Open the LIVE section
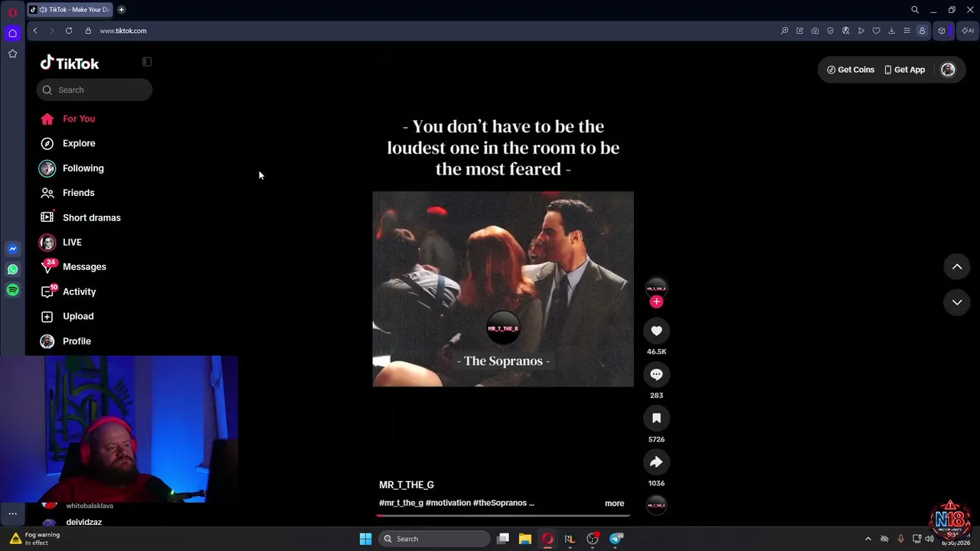Image resolution: width=980 pixels, height=551 pixels. tap(72, 242)
